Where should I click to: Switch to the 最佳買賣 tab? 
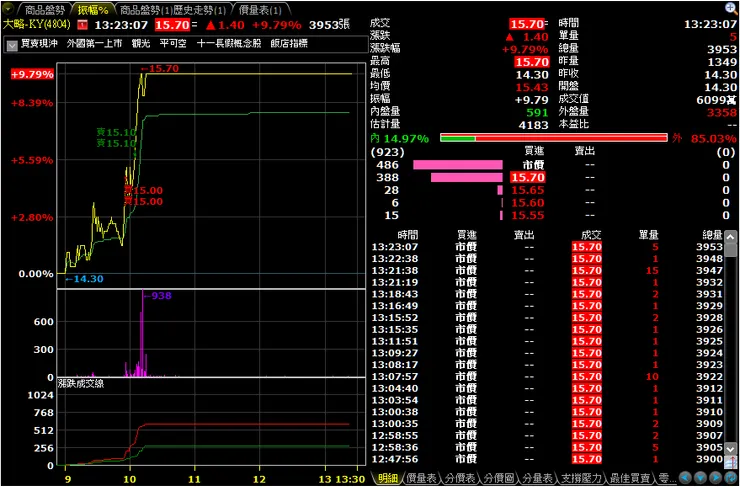point(631,478)
